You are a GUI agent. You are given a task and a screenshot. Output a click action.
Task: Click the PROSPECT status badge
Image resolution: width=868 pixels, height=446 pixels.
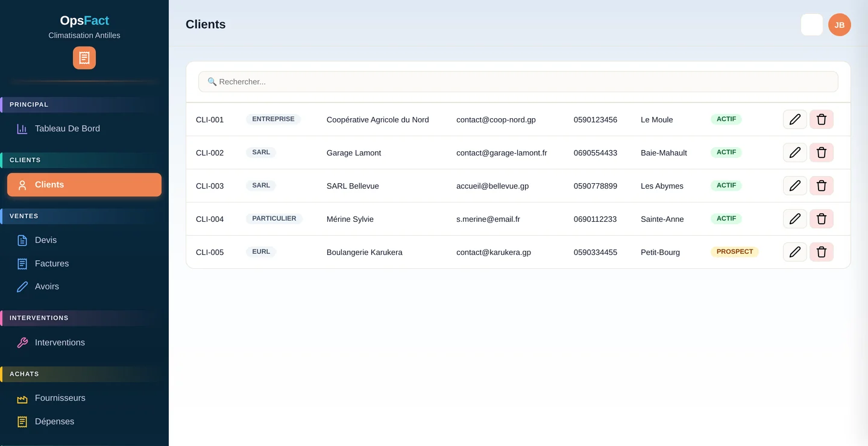click(x=735, y=251)
